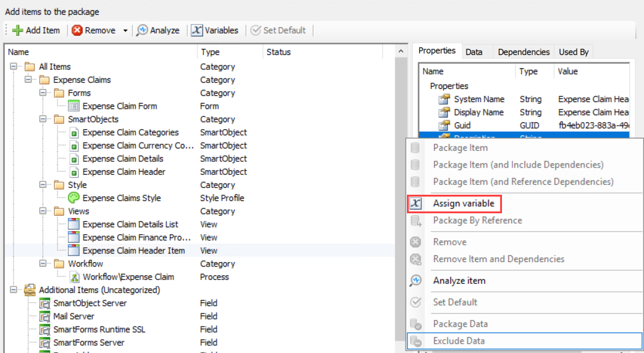
Task: Click the Expense Claim Form icon
Action: click(x=73, y=106)
